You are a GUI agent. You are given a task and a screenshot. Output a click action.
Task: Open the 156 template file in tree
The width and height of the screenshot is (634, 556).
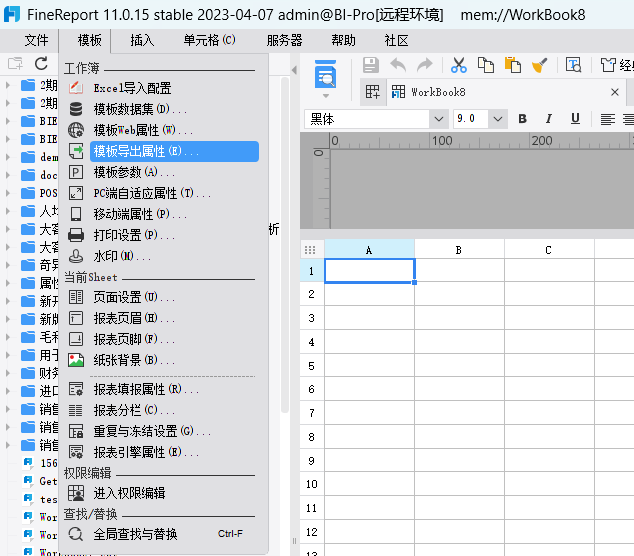pyautogui.click(x=40, y=463)
